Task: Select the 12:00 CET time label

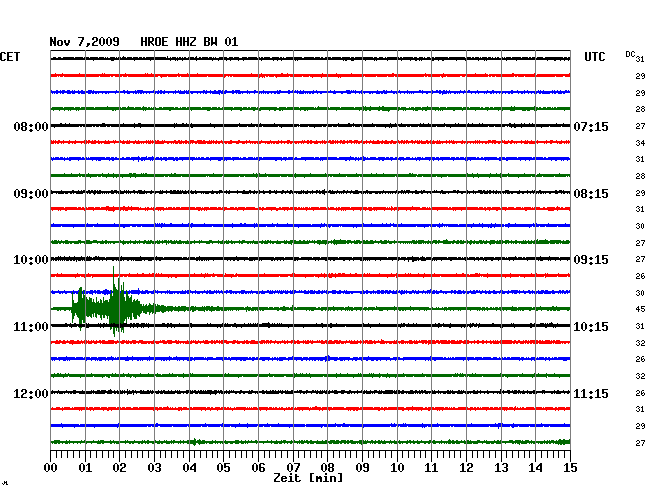Action: (x=31, y=393)
